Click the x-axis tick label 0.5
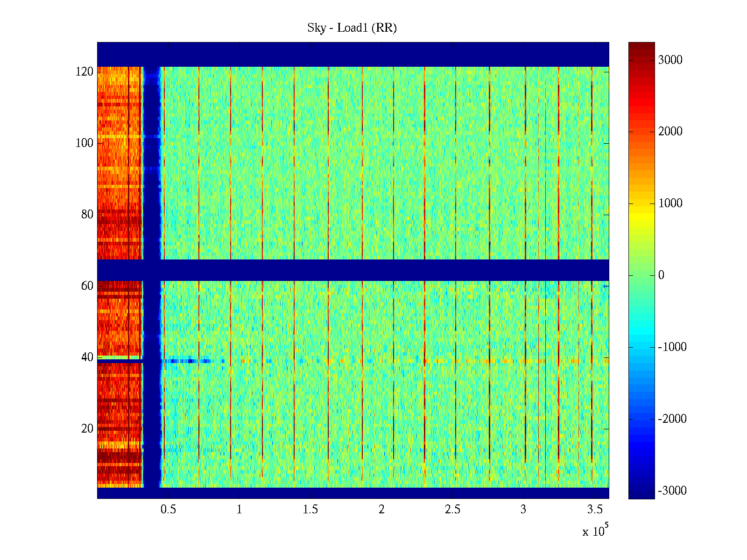Screen dimensions: 747x560 pos(168,510)
